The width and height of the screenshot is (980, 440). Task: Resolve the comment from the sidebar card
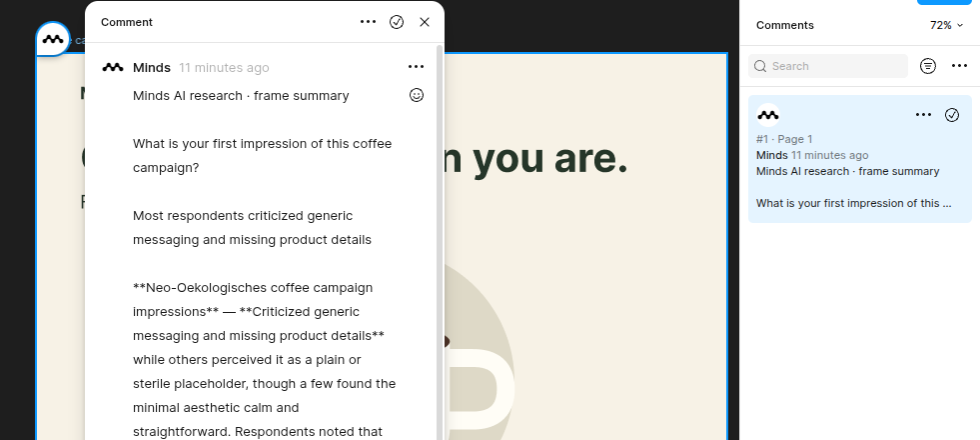click(951, 115)
